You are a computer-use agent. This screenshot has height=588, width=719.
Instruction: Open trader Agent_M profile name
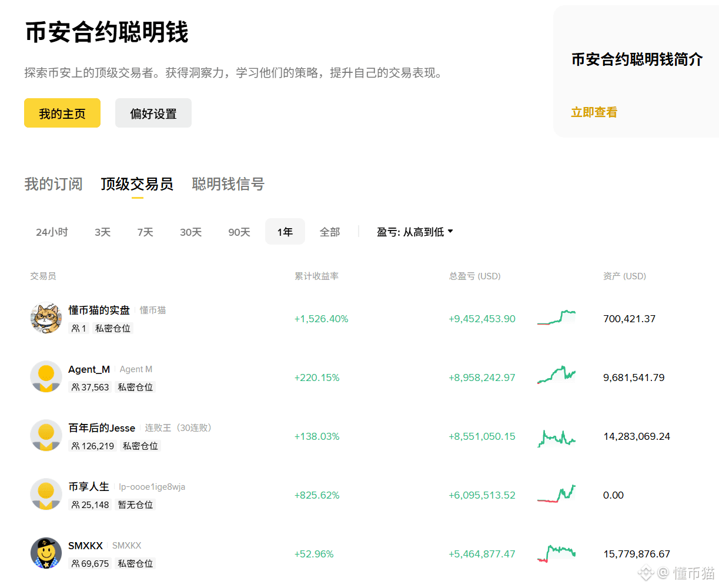pyautogui.click(x=89, y=369)
